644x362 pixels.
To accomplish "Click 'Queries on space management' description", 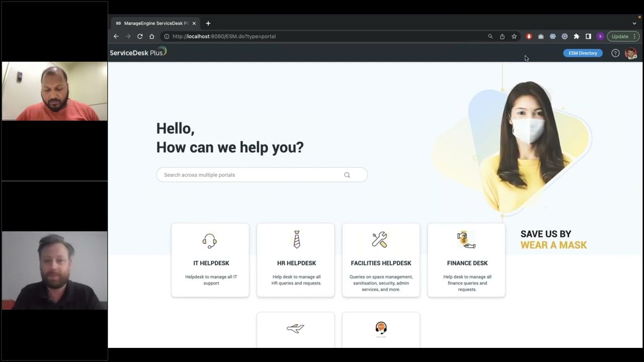I will (381, 283).
